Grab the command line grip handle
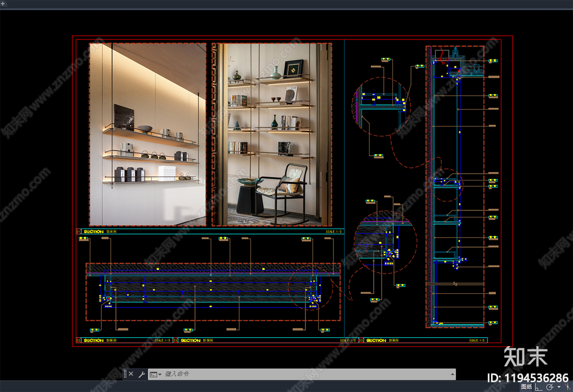 (125, 374)
